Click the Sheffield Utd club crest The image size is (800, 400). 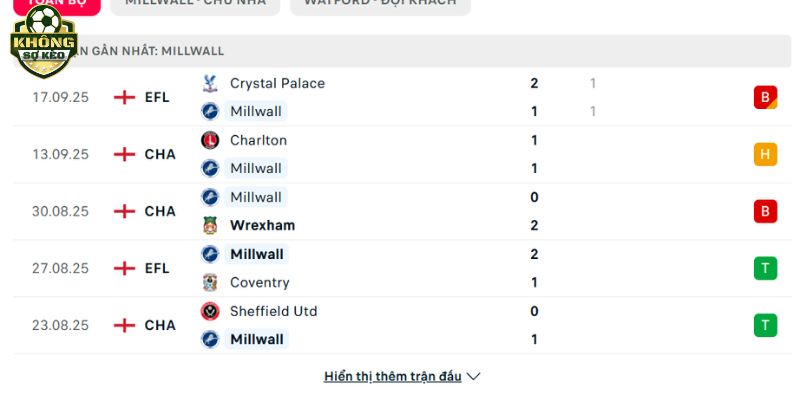pos(210,311)
